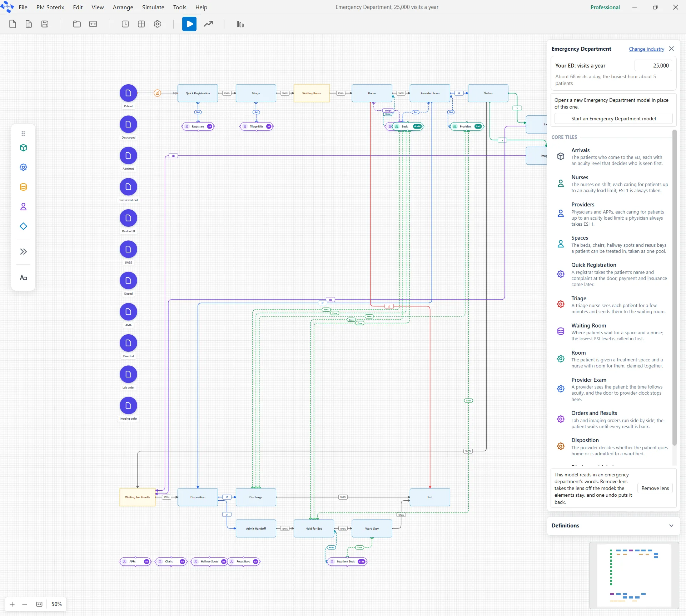686x616 pixels.
Task: Run the simulation with blue play button
Action: pyautogui.click(x=189, y=24)
